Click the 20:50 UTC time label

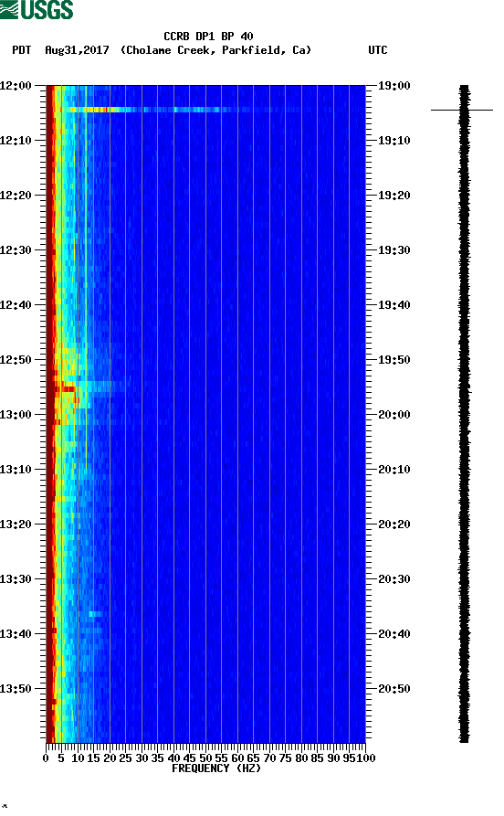click(394, 688)
